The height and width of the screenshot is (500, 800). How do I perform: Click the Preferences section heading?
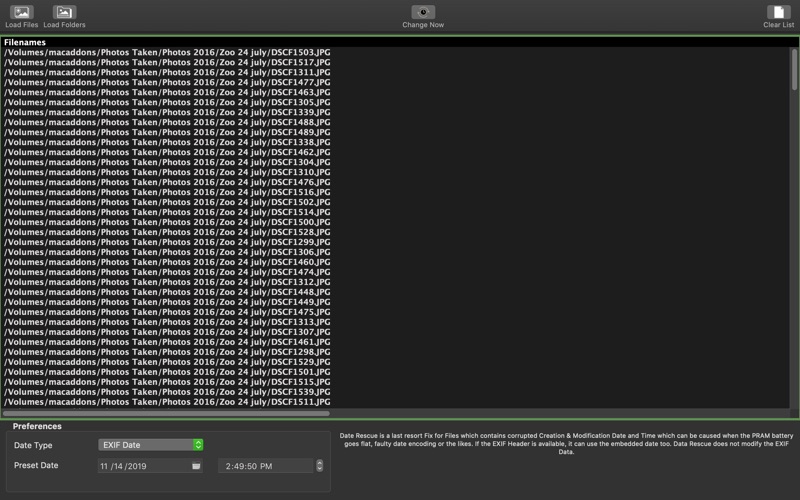(x=37, y=427)
